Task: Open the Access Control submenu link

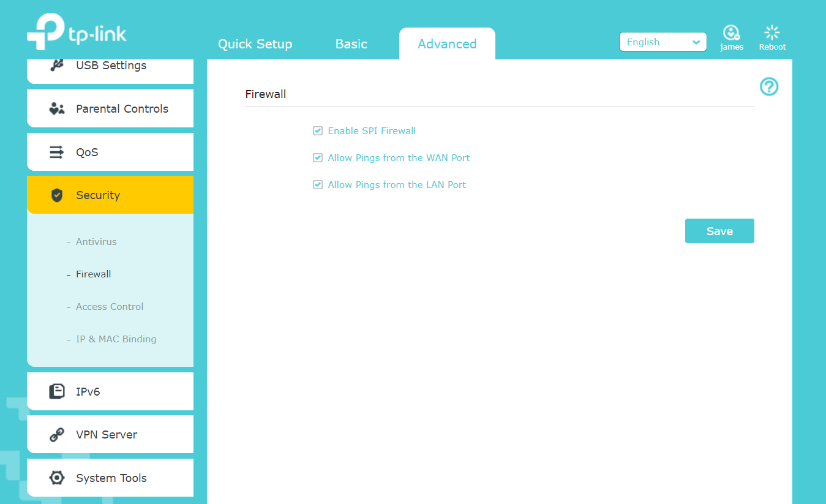Action: pos(110,307)
